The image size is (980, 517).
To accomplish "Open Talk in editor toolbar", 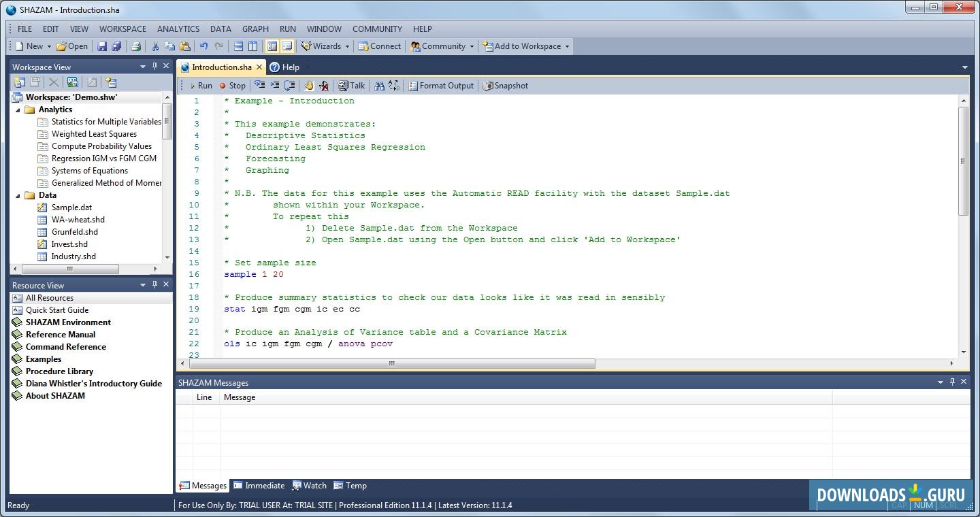I will click(352, 86).
